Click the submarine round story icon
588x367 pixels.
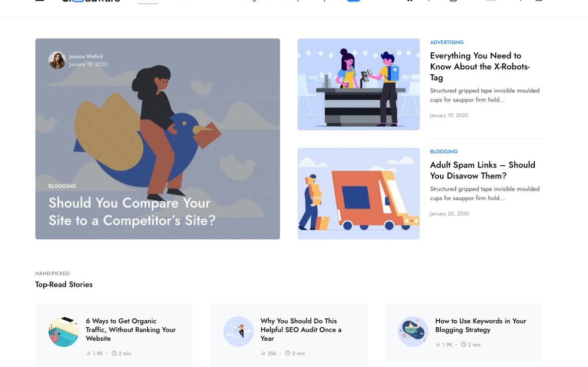click(x=413, y=332)
